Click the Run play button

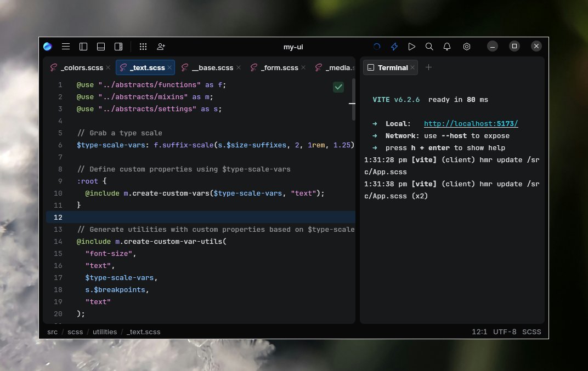[412, 47]
